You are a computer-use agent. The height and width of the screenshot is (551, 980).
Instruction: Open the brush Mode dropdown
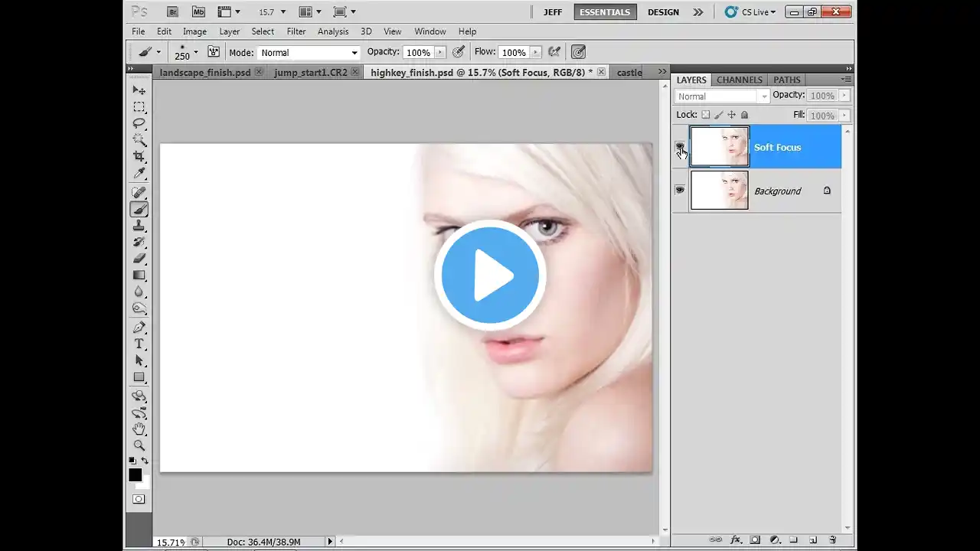[x=309, y=53]
